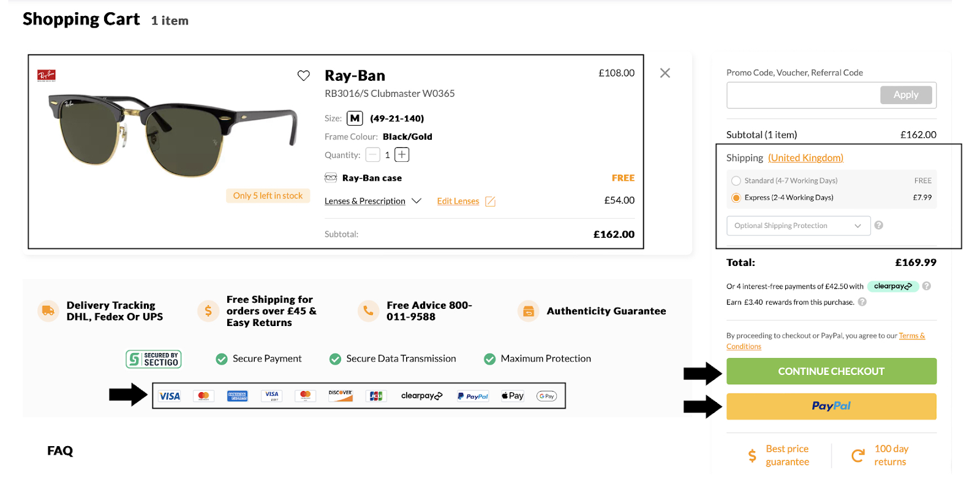Click the Apple Pay logo
This screenshot has width=980, height=478.
pos(513,396)
